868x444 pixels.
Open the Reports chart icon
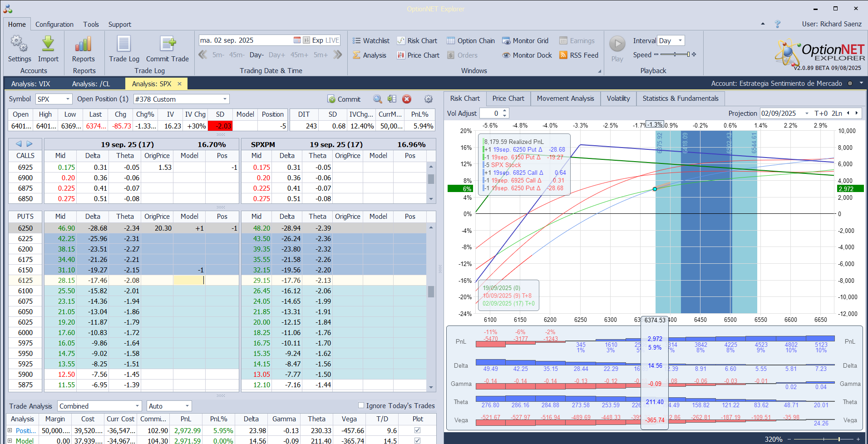[x=84, y=44]
